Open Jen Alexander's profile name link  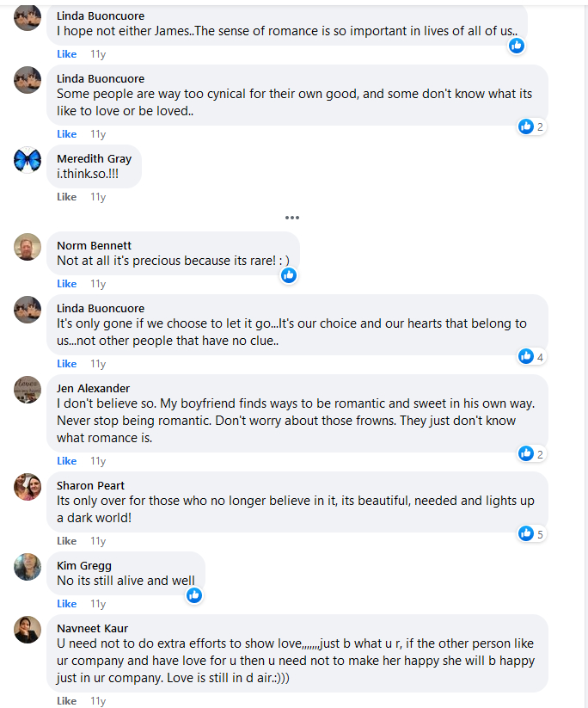pyautogui.click(x=93, y=388)
